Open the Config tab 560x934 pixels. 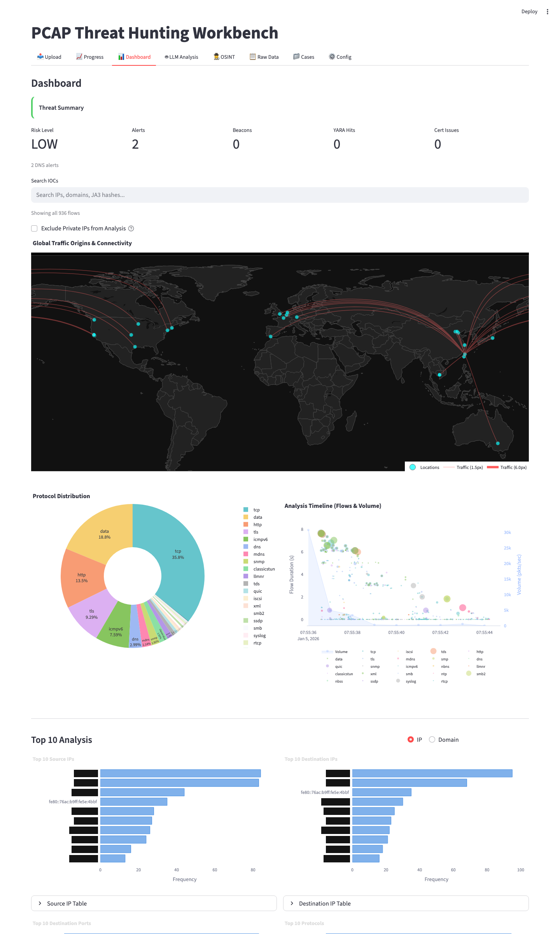[x=340, y=57]
